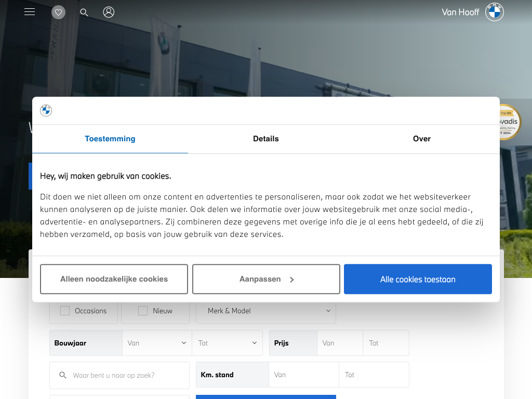Expand the Merk & Model dropdown
This screenshot has height=399, width=532.
point(265,311)
